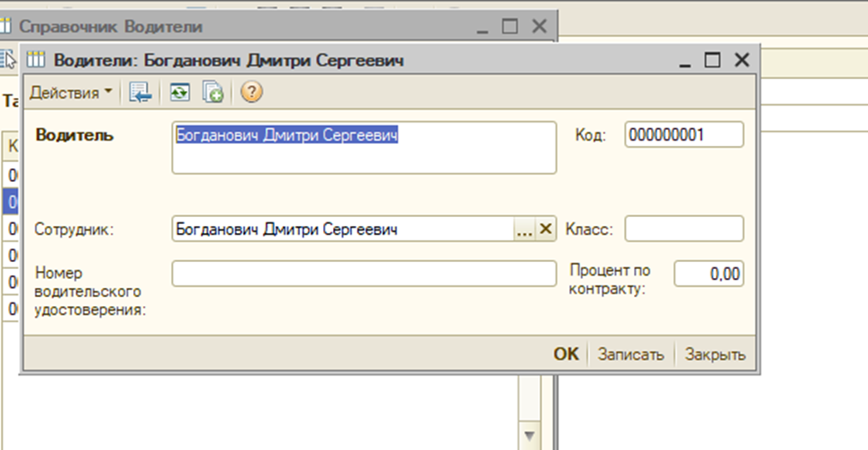868x450 pixels.
Task: Clear the Сотрудник field with X button
Action: point(546,229)
